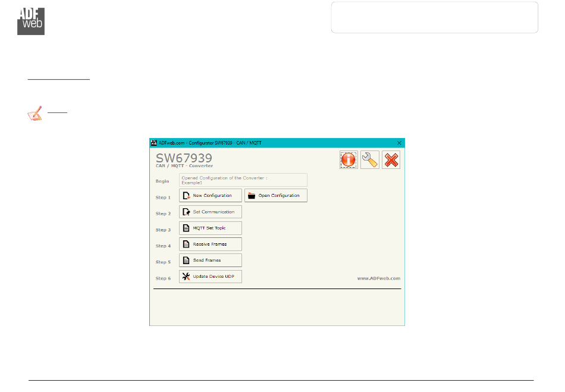Screen dimensions: 565x392
Task: Click the Open Configuration button
Action: point(276,196)
